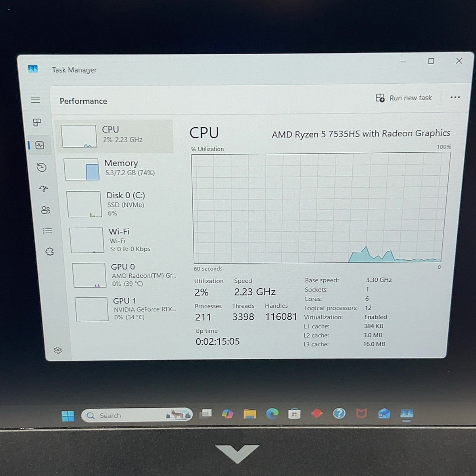Open Windows Start menu
Screen dimensions: 476x476
[68, 416]
